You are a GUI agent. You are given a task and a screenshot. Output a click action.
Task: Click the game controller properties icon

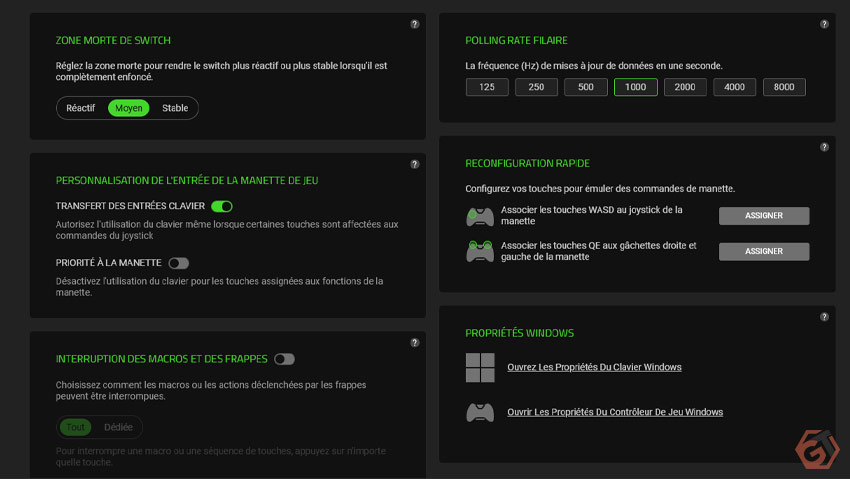point(480,412)
